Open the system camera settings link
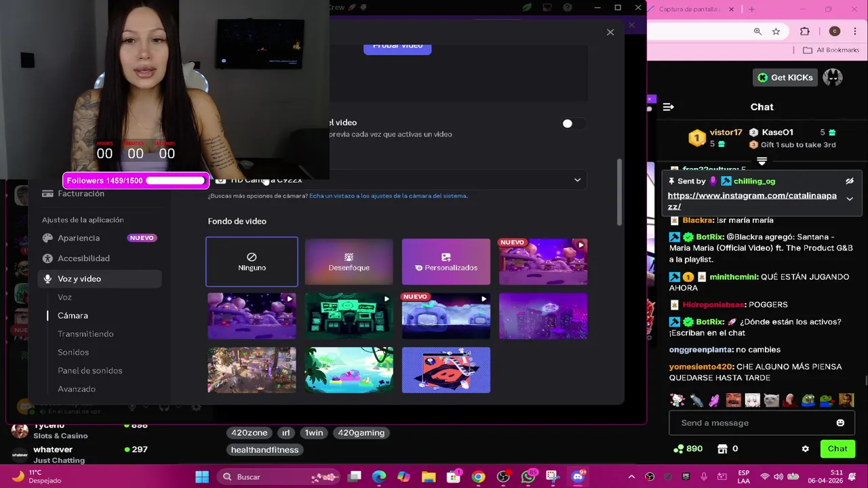 click(388, 196)
